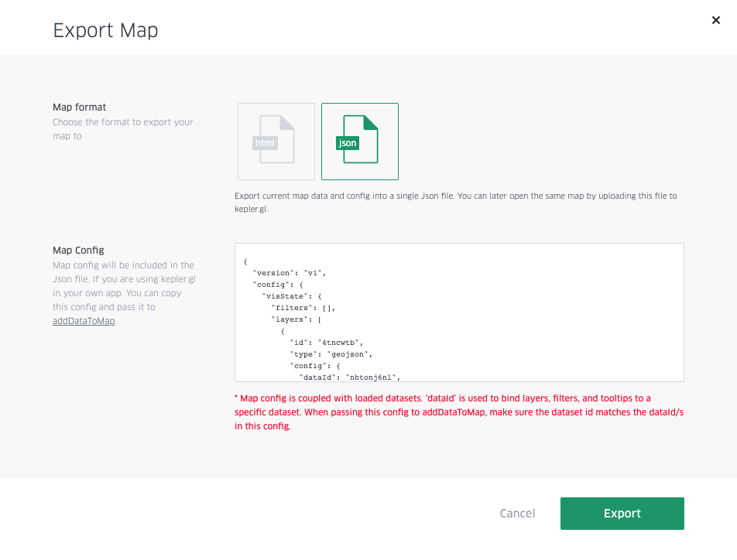The height and width of the screenshot is (560, 737).
Task: Choose json as the map export format
Action: (x=359, y=142)
